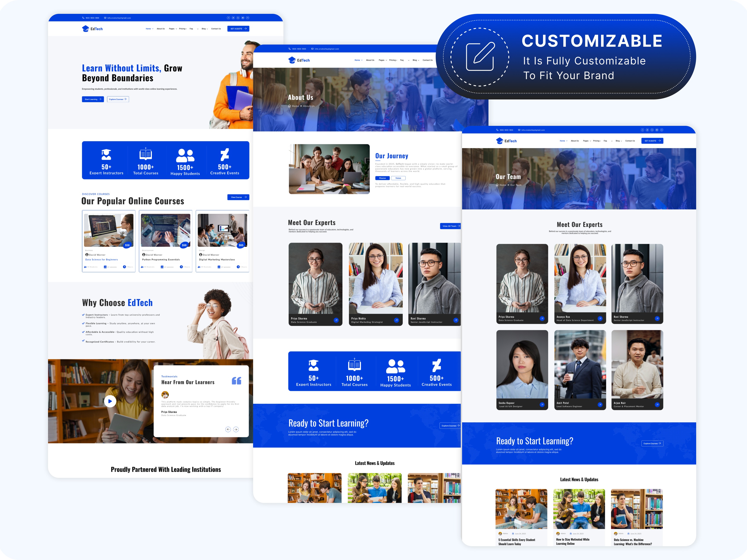The height and width of the screenshot is (560, 747).
Task: Expand Home dropdown in About Us page navigation
Action: point(358,60)
